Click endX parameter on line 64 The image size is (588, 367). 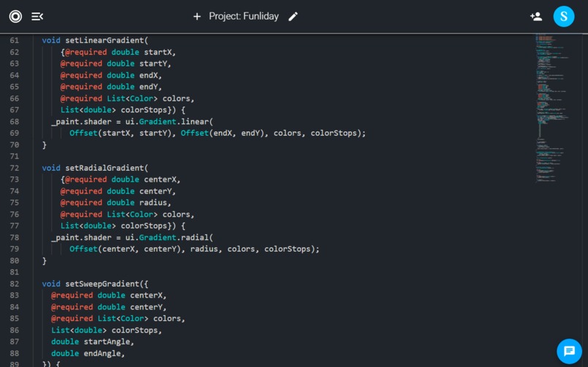click(x=149, y=75)
